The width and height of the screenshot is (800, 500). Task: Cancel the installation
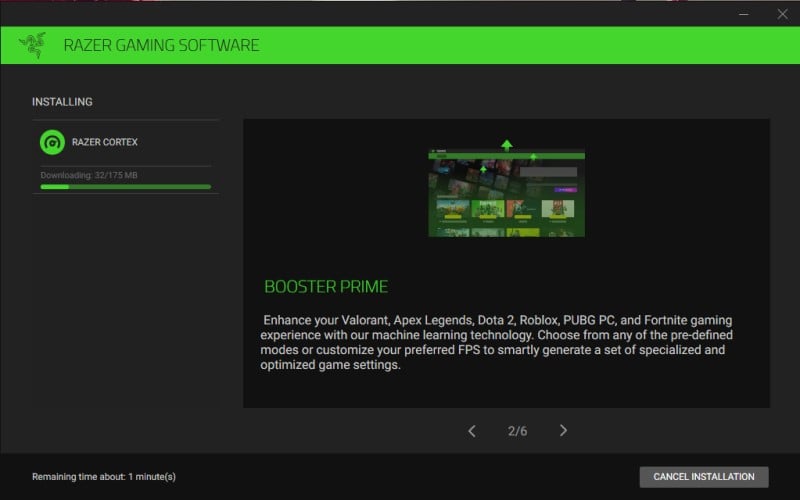(x=704, y=477)
